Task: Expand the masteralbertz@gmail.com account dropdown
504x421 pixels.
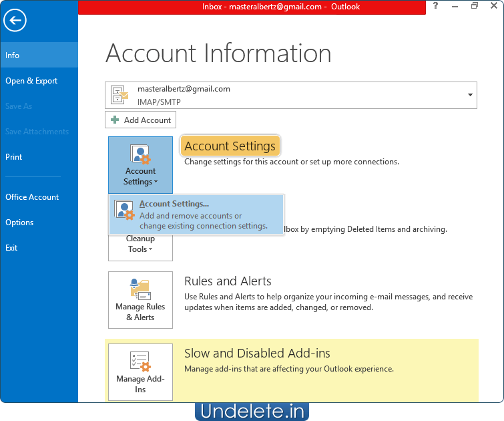Action: click(x=291, y=95)
